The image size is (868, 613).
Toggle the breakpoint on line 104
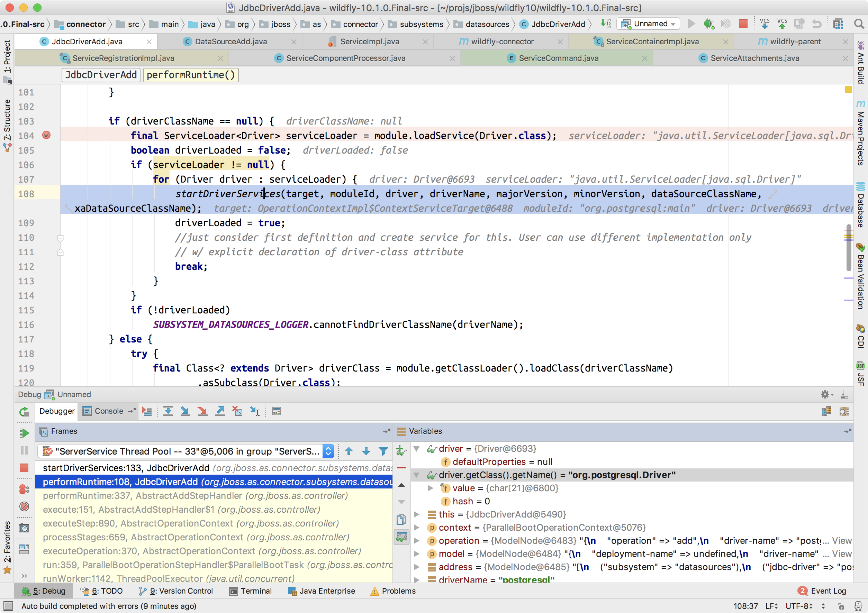pos(46,135)
